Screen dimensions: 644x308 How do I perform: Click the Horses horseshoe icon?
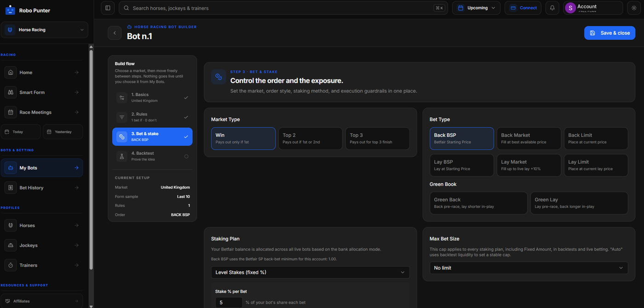pos(11,226)
